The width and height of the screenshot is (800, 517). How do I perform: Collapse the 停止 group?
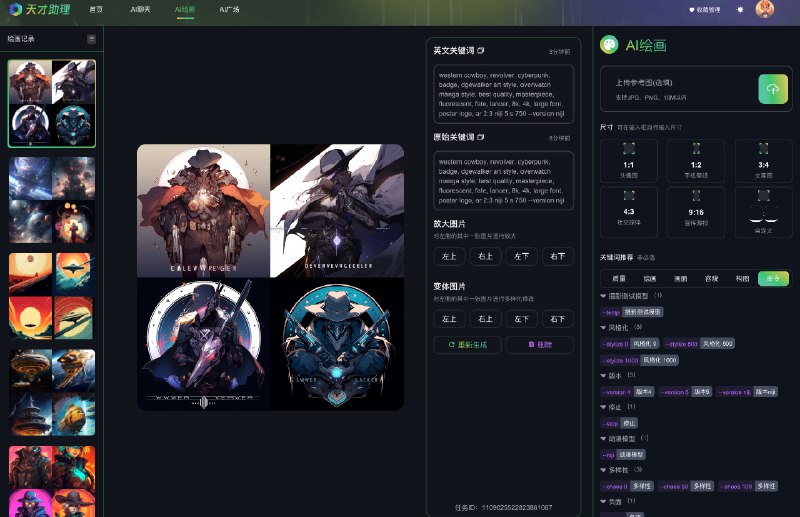coord(604,407)
